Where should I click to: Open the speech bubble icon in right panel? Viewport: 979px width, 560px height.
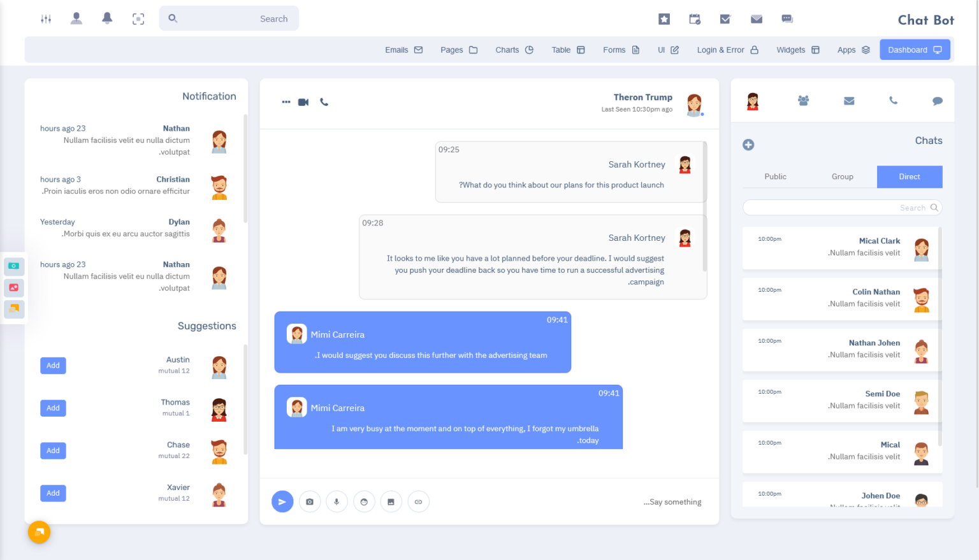pos(938,101)
